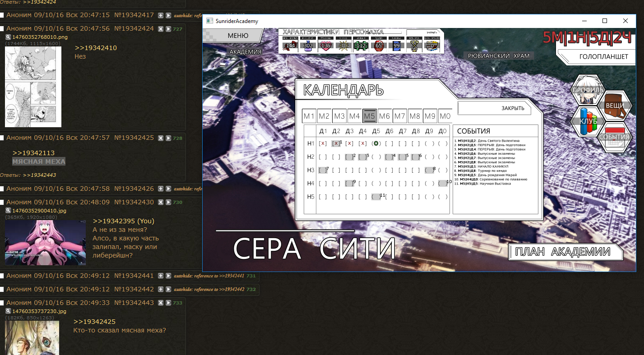Screen dimensions: 644x355
Task: Click the arrow icon on post №19342430
Action: click(x=168, y=202)
